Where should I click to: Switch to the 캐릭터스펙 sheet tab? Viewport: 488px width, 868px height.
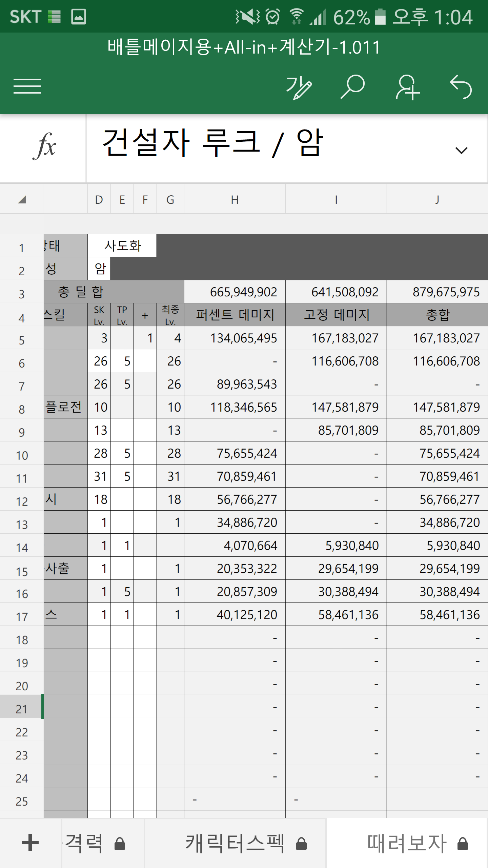(235, 843)
